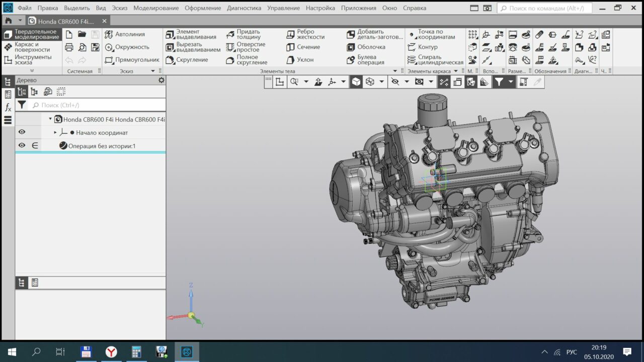
Task: Click Normal-to view icon in view toolbar
Action: [318, 82]
